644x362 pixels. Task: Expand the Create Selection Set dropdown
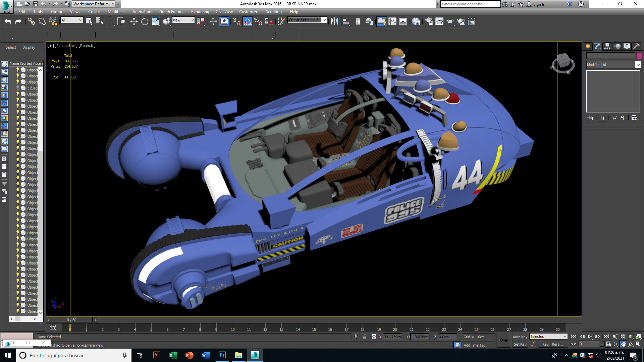(324, 20)
